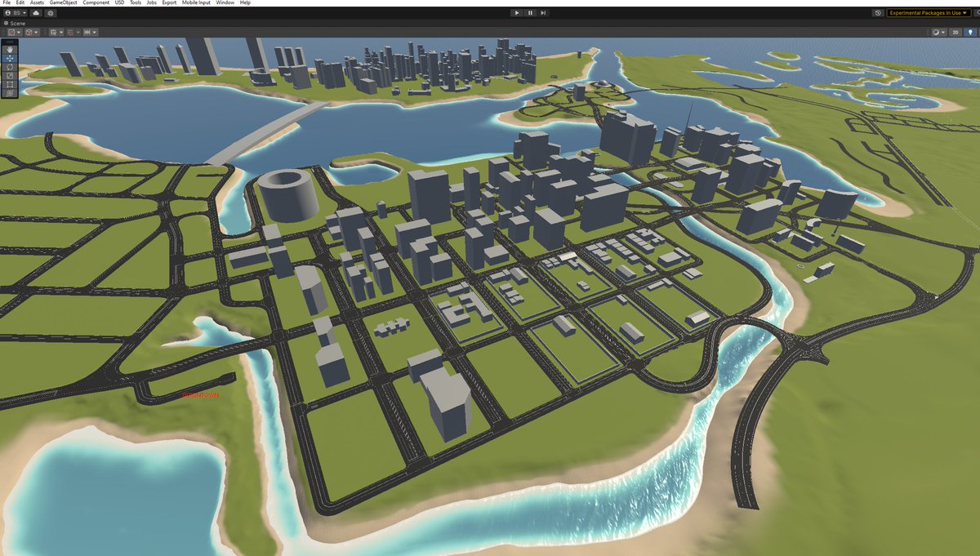Viewport: 980px width, 556px height.
Task: Click the handle rotation cube icon
Action: pos(29,33)
